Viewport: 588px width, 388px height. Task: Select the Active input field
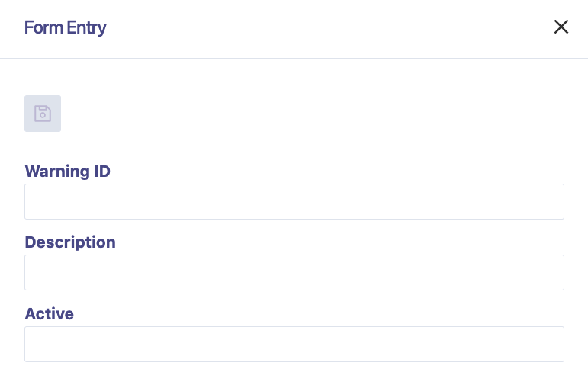click(294, 344)
